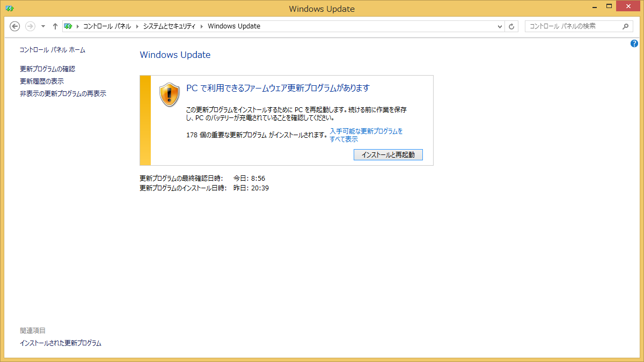644x362 pixels.
Task: Open 入手可能な更新プログラムをすべて表示 link
Action: (x=366, y=135)
